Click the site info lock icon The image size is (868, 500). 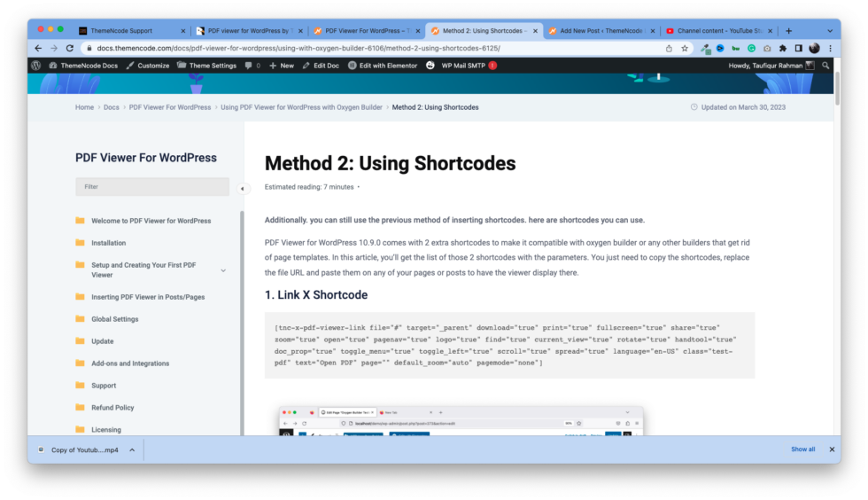point(89,48)
